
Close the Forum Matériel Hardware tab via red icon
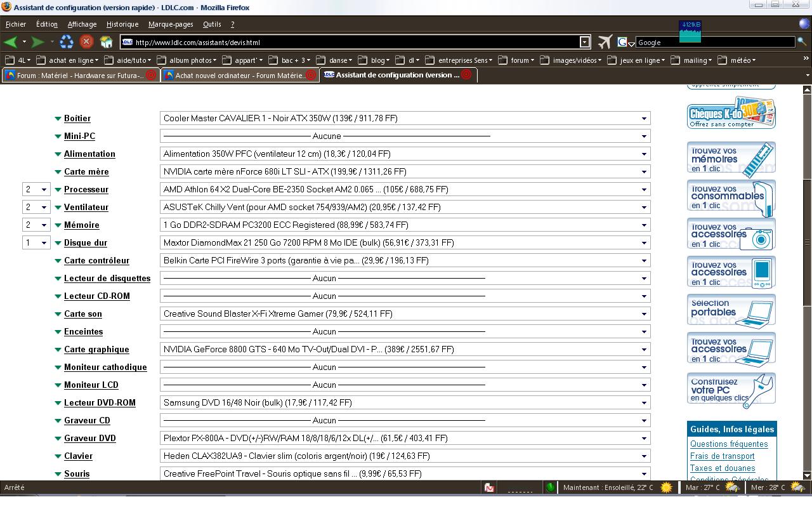151,75
